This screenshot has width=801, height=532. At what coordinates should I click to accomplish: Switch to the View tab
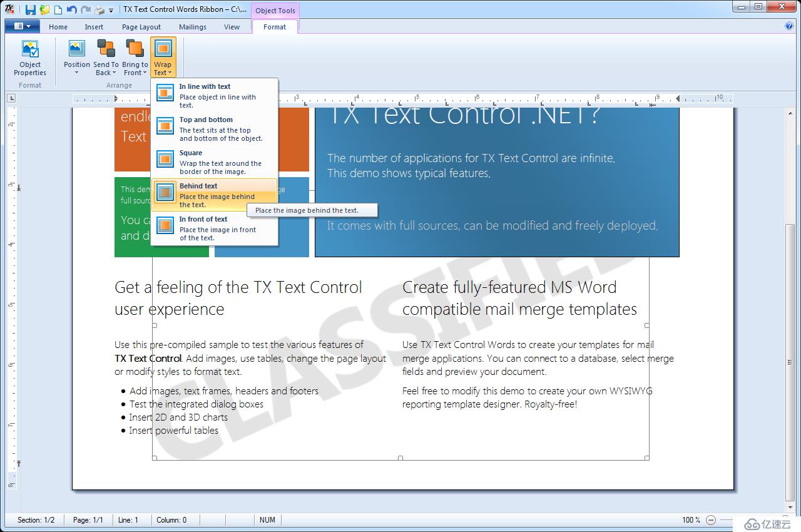pyautogui.click(x=232, y=27)
